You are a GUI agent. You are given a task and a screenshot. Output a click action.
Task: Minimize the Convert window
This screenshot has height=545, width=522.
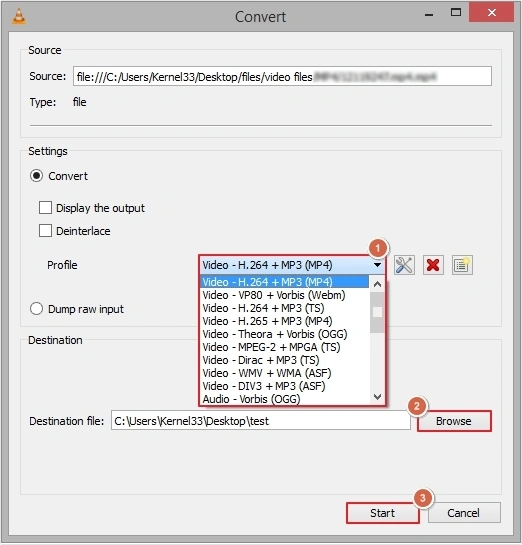pos(429,14)
